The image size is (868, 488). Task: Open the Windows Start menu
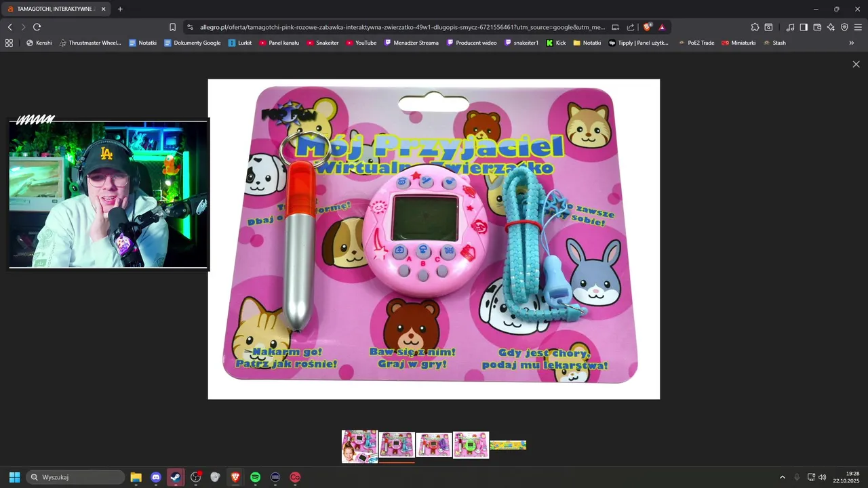tap(14, 477)
